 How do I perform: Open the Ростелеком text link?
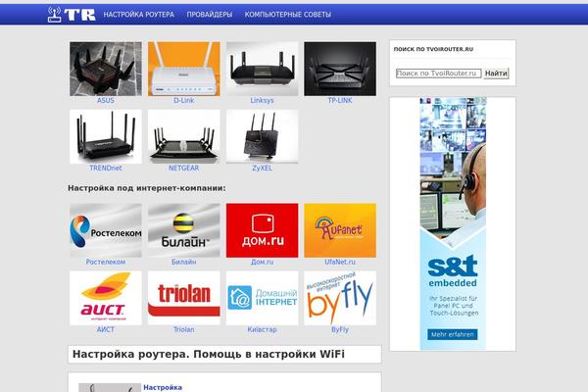click(x=106, y=262)
